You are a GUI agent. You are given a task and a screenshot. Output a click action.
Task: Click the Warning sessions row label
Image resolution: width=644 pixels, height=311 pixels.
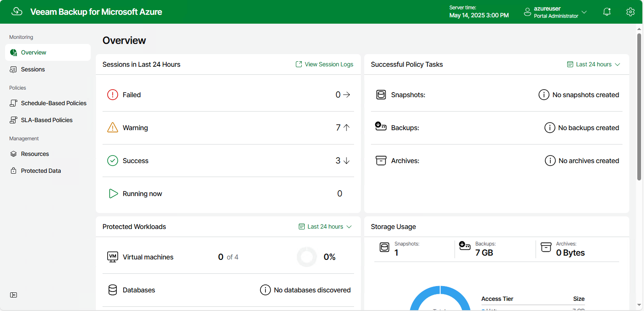[135, 128]
